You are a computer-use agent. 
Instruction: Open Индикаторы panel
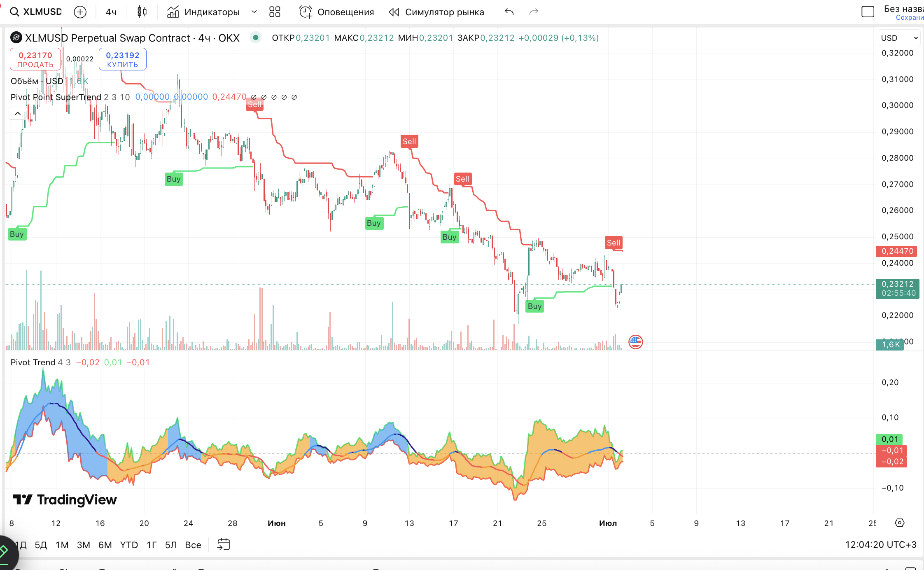tap(203, 12)
